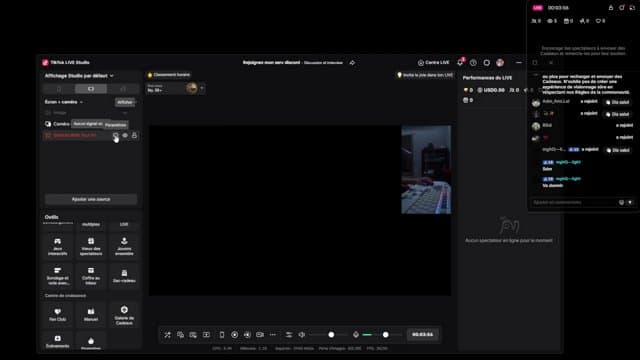
Task: Open the 'Jouons ensemble' tool
Action: pos(124,247)
